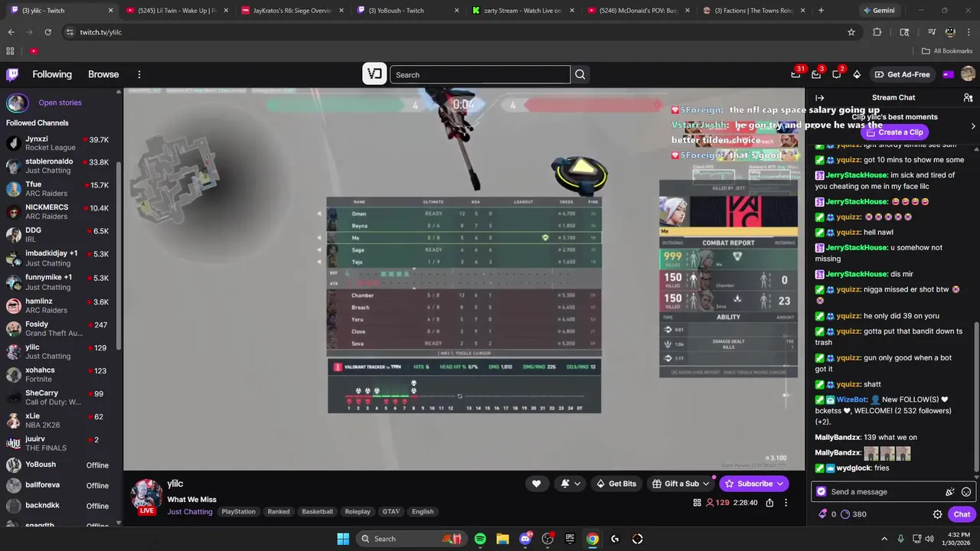Switch to JayKratos R6 Siege tab
Viewport: 980px width, 551px height.
[291, 11]
